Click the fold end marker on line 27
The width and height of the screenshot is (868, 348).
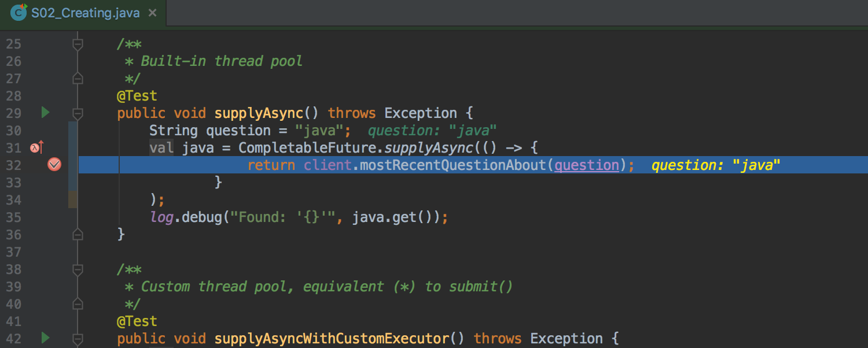coord(78,79)
